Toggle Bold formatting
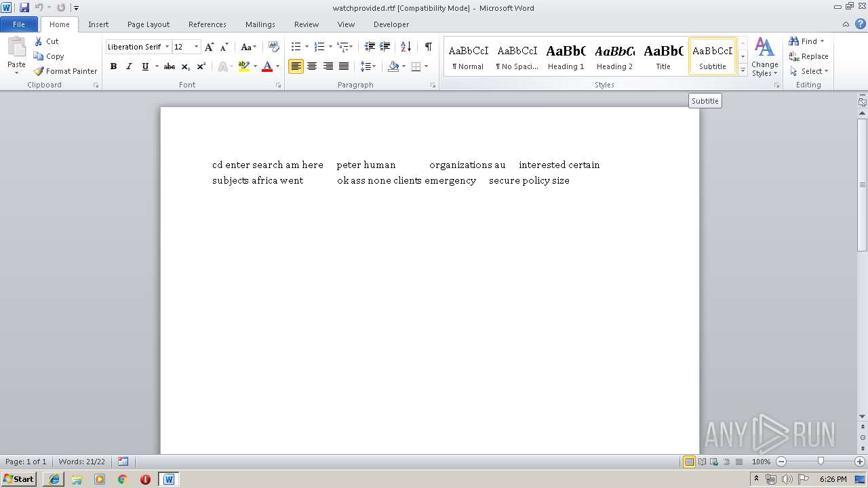This screenshot has height=488, width=868. click(113, 66)
